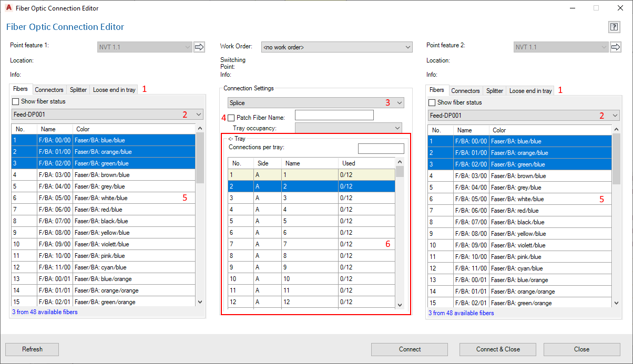Image resolution: width=633 pixels, height=364 pixels.
Task: Select fiber 6 white/blue in Point feature 1 list
Action: (x=104, y=198)
